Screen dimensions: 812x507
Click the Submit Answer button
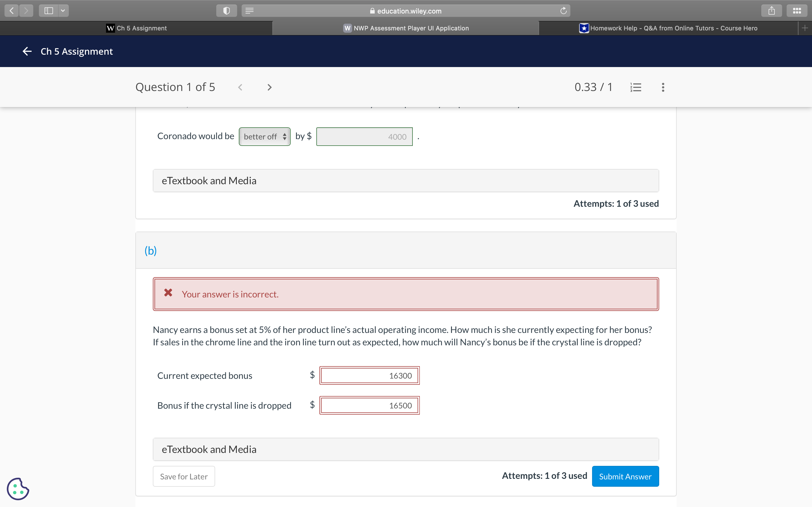tap(625, 476)
